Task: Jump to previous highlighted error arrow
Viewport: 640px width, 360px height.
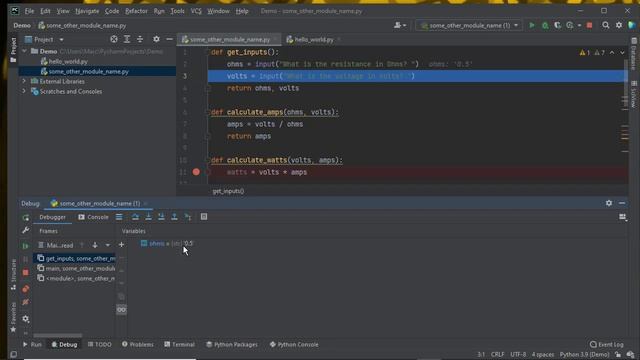Action: (x=612, y=53)
